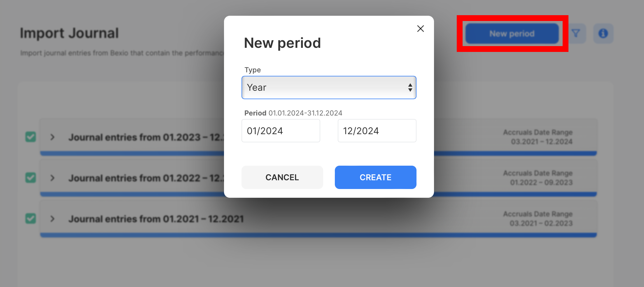Click Accruals Date Range 03.2021 – 12.2024
644x287 pixels.
click(538, 137)
